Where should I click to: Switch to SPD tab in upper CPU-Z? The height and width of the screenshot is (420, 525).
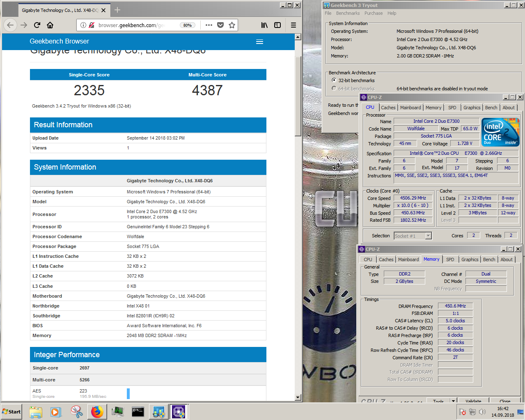click(452, 108)
